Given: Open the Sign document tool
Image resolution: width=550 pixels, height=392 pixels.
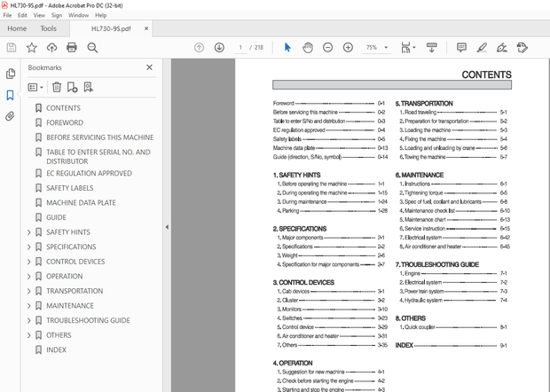Looking at the screenshot, I should point(501,47).
